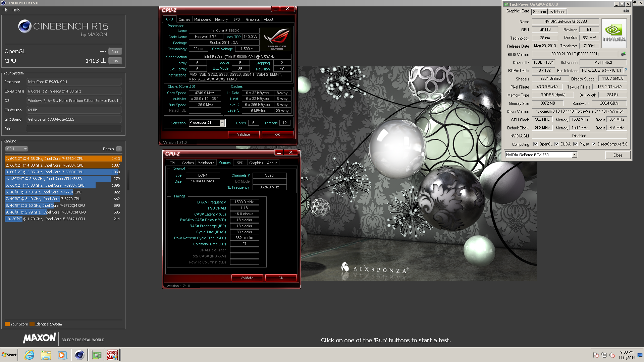The height and width of the screenshot is (362, 644).
Task: Click the orange Your Score legend swatch
Action: (x=7, y=324)
